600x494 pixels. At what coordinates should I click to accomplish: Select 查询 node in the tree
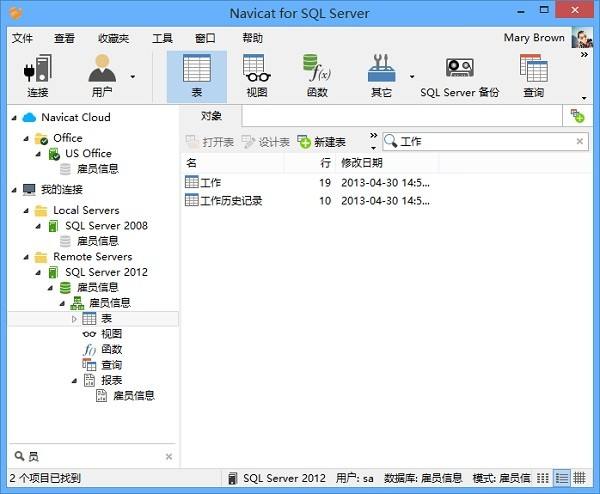click(111, 365)
